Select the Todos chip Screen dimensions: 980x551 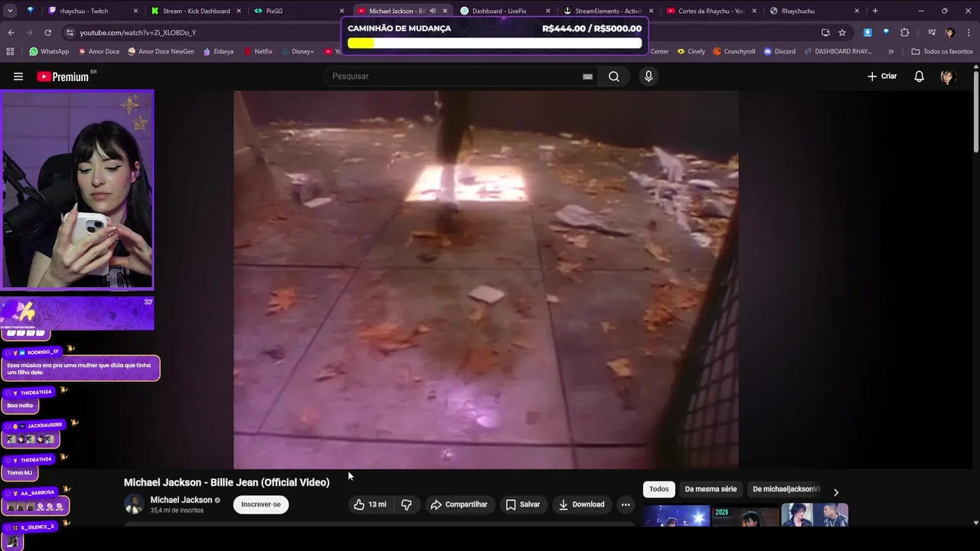[x=659, y=489]
